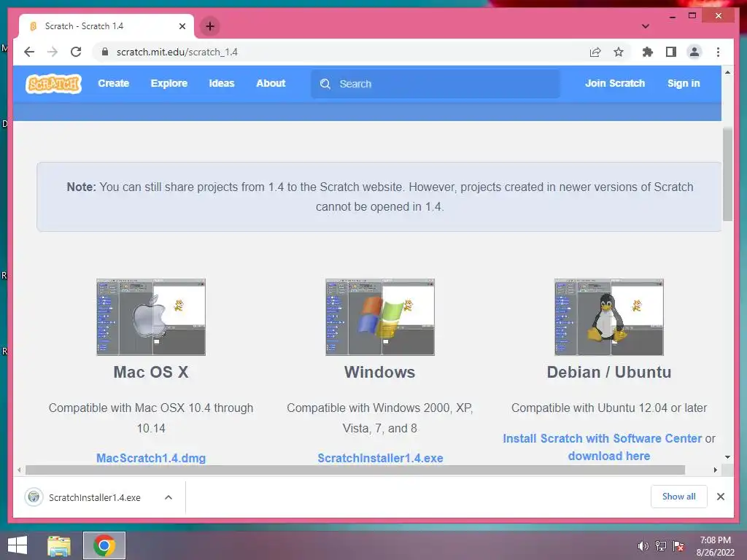Click the download here link
The image size is (747, 560).
[x=609, y=456]
